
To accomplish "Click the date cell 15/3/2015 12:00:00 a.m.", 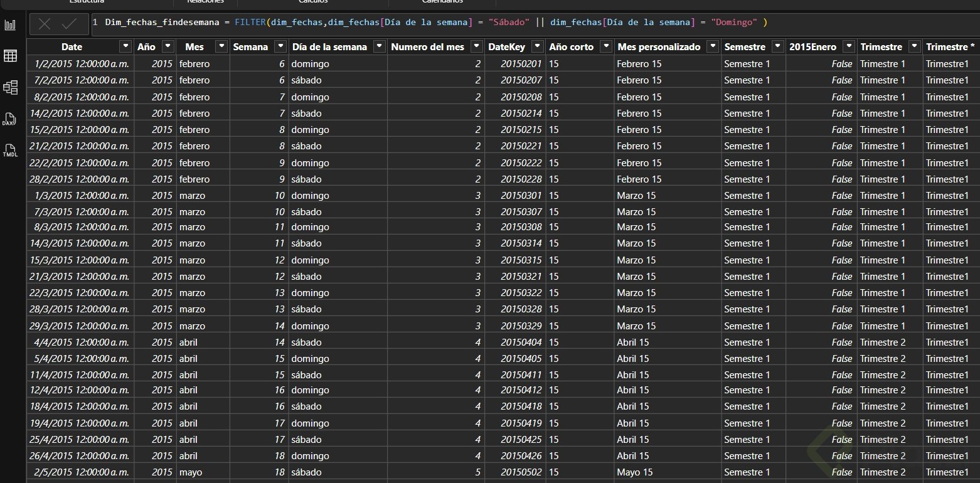I will pos(80,260).
